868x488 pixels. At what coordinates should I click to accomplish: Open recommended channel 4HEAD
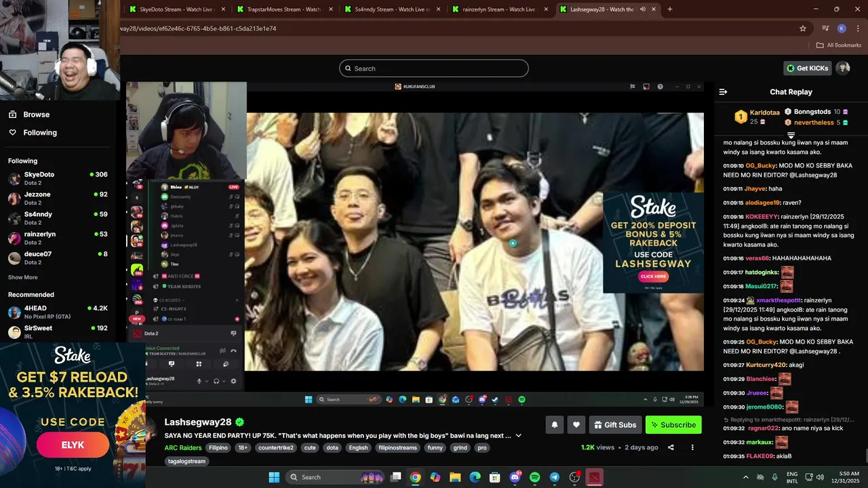58,312
